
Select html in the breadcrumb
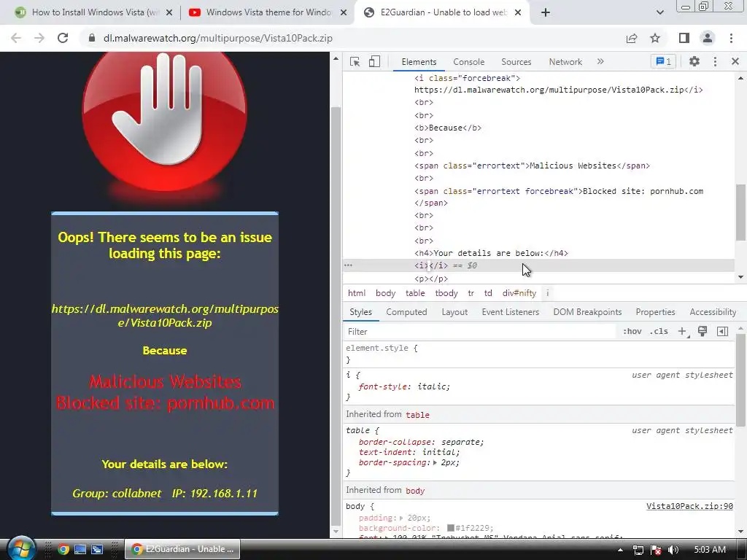tap(357, 293)
